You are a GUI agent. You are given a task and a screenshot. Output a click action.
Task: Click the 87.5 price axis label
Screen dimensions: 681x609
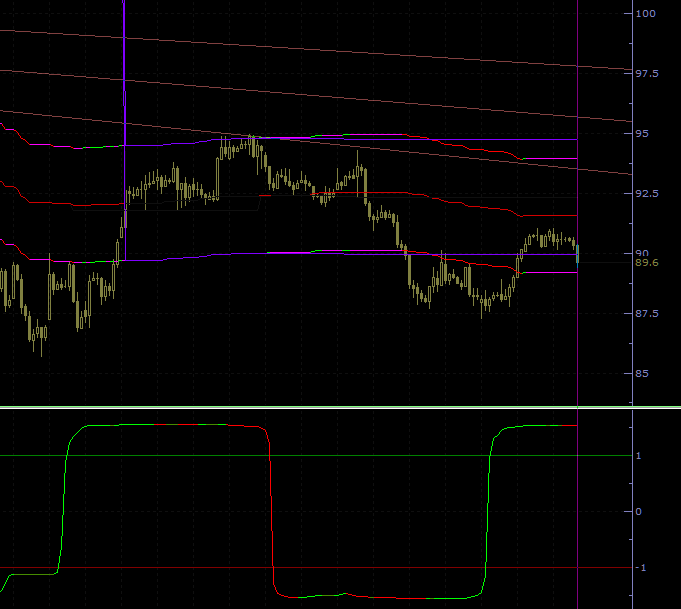pyautogui.click(x=647, y=314)
